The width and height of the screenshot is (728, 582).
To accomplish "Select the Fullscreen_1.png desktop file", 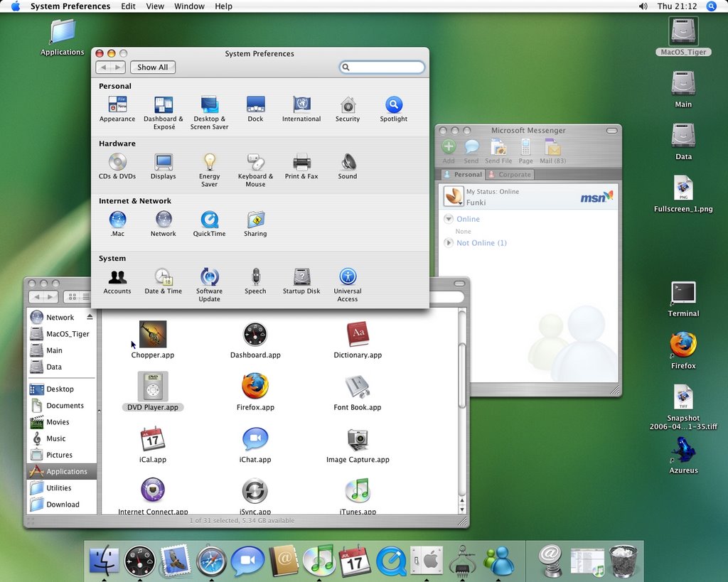I will click(683, 194).
